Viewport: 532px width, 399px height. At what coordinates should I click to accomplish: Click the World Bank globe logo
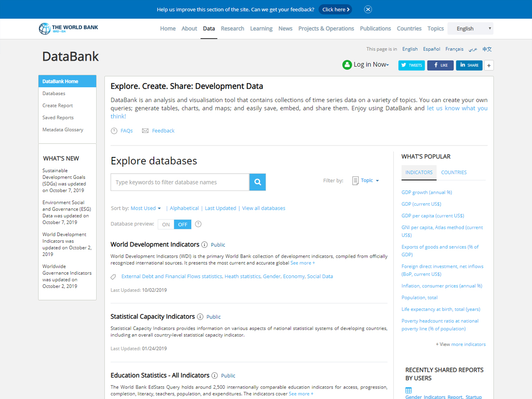(45, 29)
